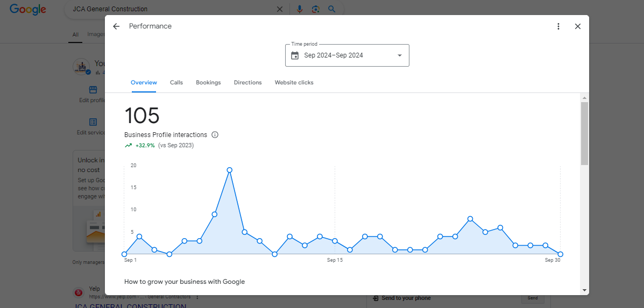The width and height of the screenshot is (644, 308).
Task: Click the magnifying glass search button
Action: (332, 9)
